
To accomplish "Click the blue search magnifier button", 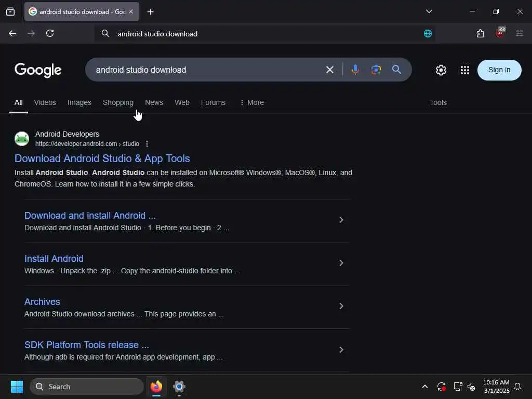I will tap(396, 70).
